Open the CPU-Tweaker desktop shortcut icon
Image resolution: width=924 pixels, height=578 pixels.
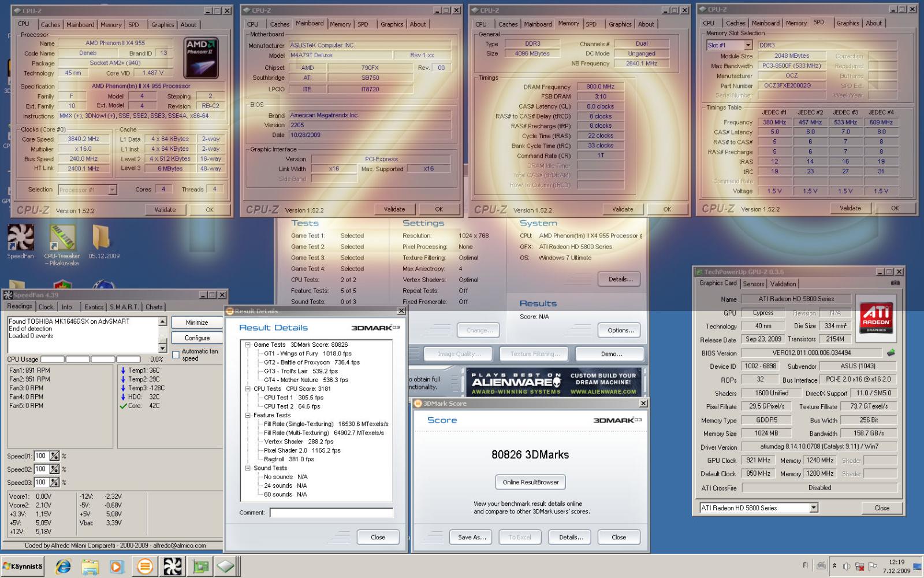62,245
